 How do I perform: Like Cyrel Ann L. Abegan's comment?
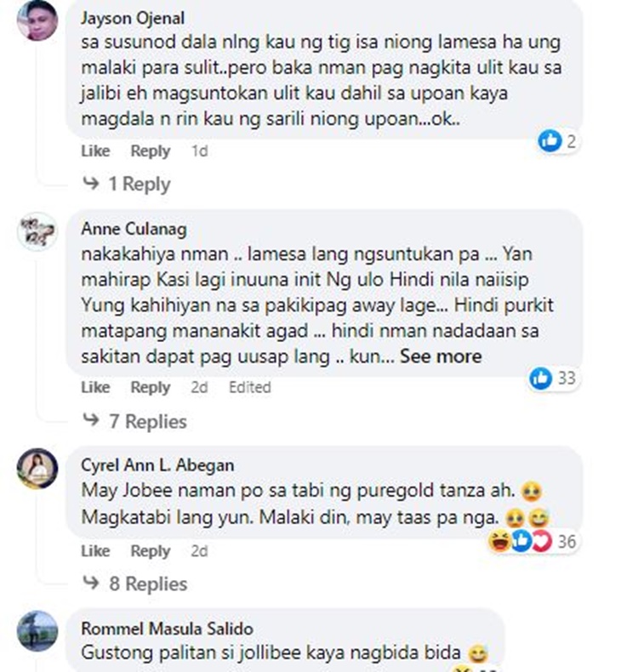coord(95,550)
